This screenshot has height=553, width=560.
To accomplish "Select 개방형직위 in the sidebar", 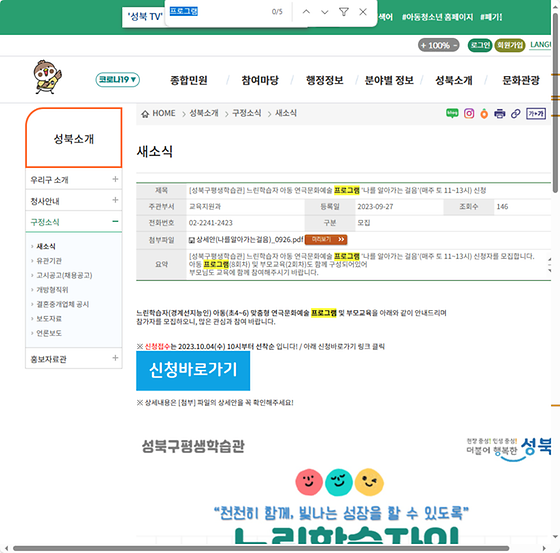I will (52, 289).
